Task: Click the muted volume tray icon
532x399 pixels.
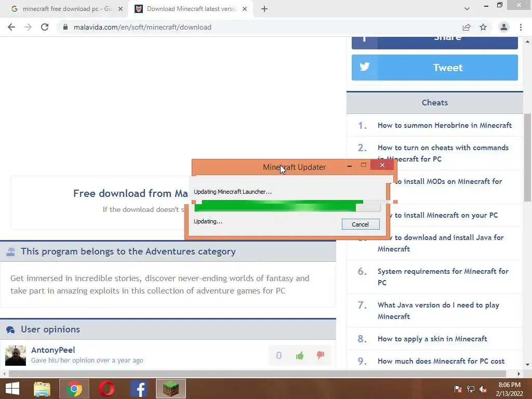Action: (483, 389)
